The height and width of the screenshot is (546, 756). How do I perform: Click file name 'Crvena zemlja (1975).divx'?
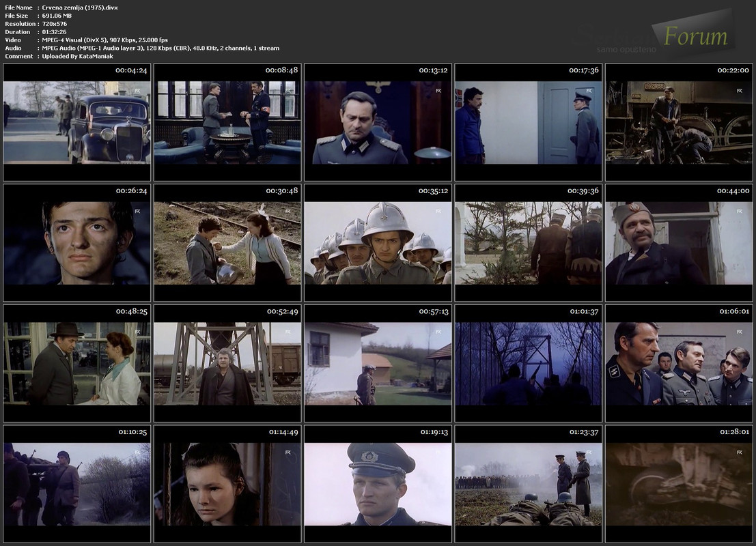(x=79, y=8)
